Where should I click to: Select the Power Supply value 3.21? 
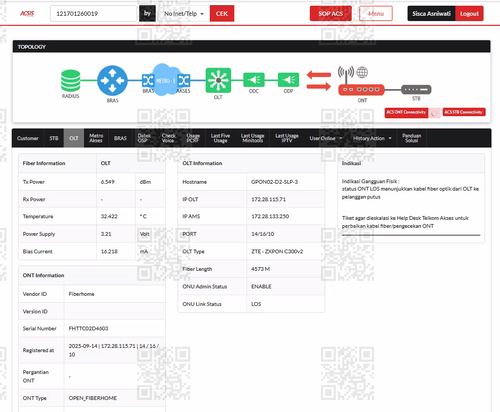click(x=106, y=234)
